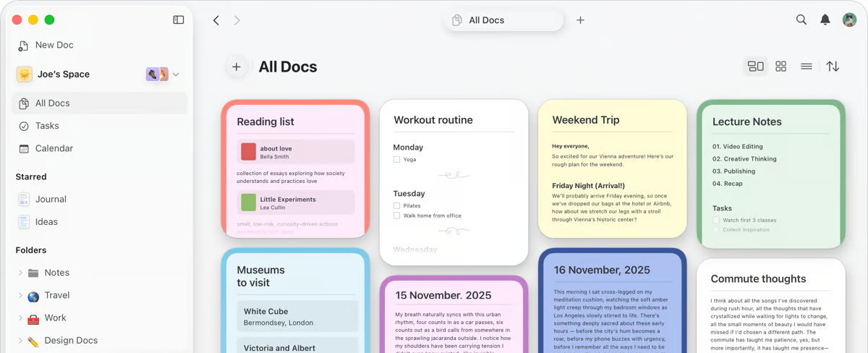Click the space members avatars
This screenshot has height=353, width=868.
[x=157, y=74]
